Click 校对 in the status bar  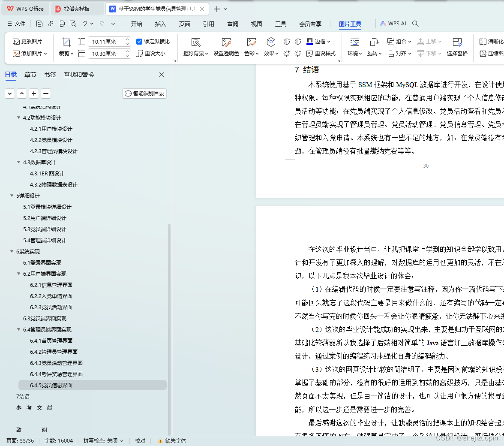(x=140, y=440)
